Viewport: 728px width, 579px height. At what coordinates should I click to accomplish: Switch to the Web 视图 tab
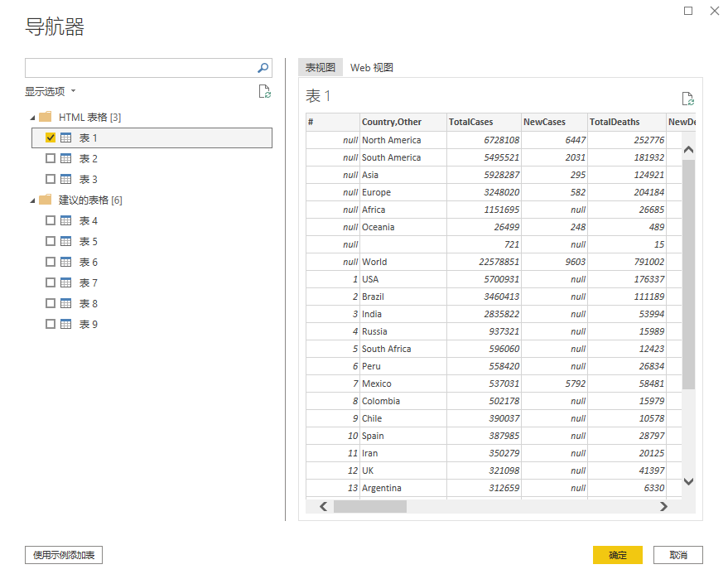tap(371, 68)
